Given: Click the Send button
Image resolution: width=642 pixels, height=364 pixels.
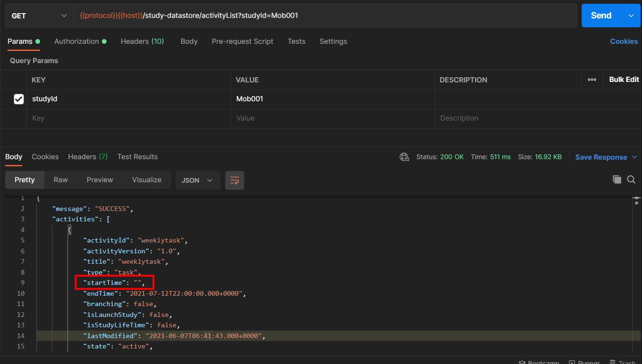Looking at the screenshot, I should click(x=601, y=15).
